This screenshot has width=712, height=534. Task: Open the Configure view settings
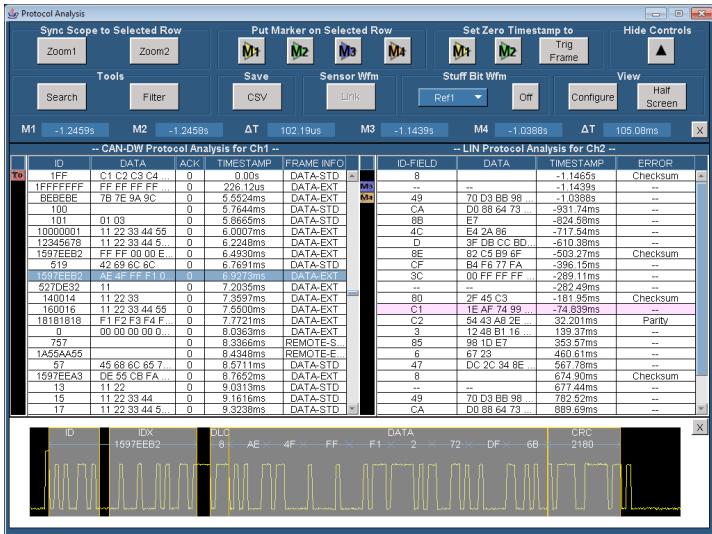(x=593, y=97)
